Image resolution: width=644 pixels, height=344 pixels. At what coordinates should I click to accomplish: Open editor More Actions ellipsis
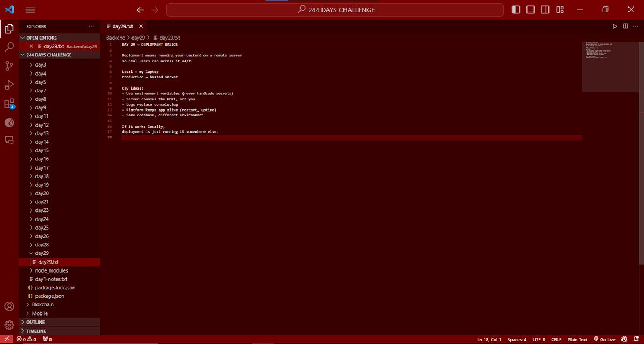pos(636,26)
